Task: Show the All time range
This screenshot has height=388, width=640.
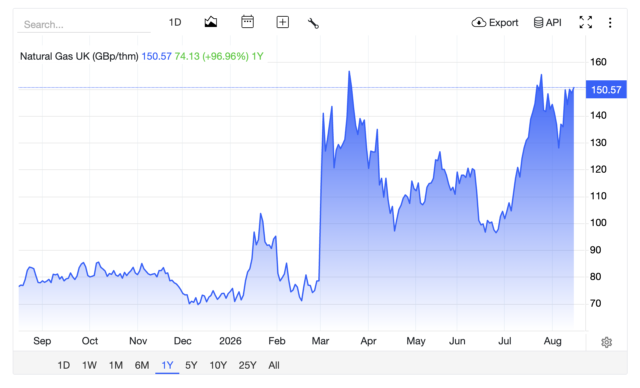Action: 274,365
